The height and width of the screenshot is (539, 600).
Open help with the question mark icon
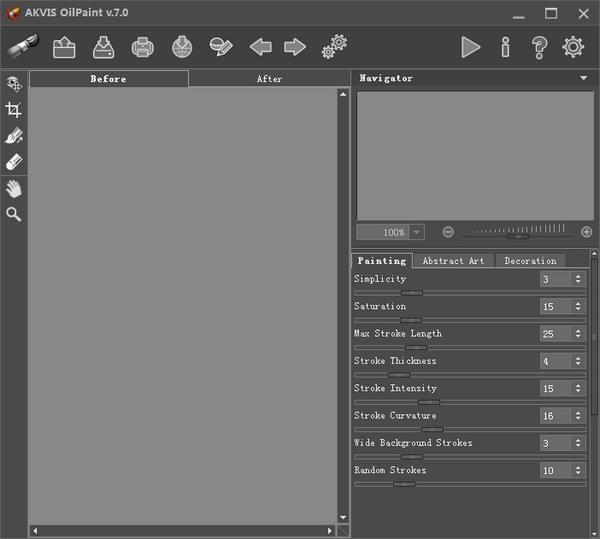pyautogui.click(x=539, y=47)
